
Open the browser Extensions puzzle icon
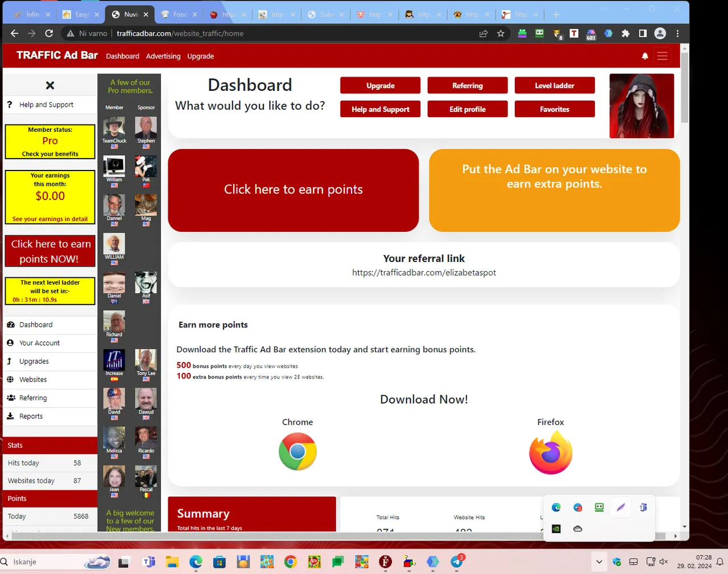coord(626,34)
